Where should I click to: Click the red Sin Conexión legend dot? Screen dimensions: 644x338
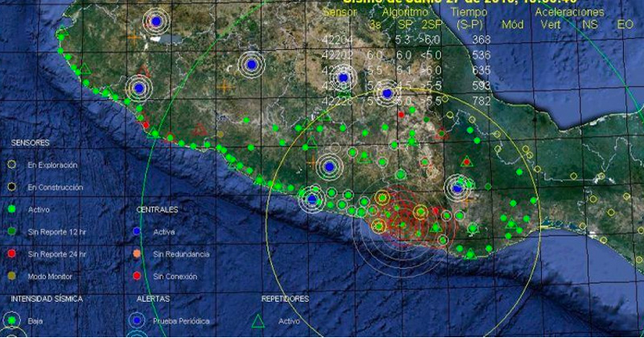137,276
